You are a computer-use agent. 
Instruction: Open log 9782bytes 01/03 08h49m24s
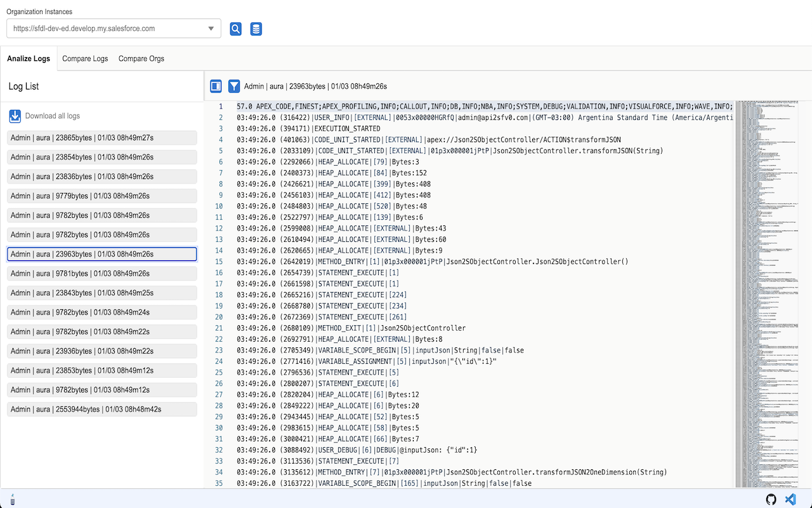[101, 312]
